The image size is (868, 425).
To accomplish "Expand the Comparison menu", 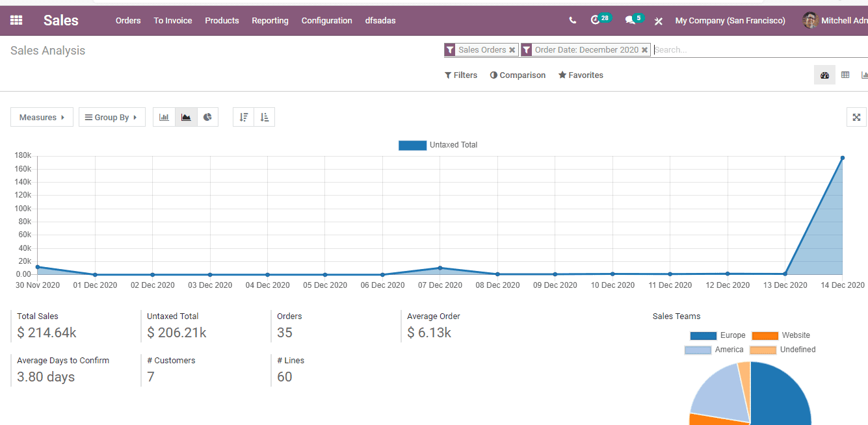I will pyautogui.click(x=518, y=75).
